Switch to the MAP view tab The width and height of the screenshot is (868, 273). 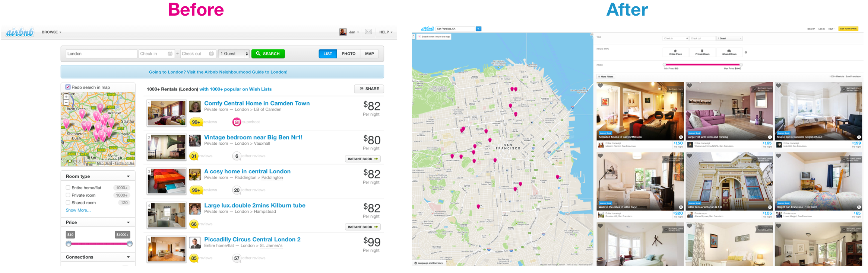tap(370, 54)
